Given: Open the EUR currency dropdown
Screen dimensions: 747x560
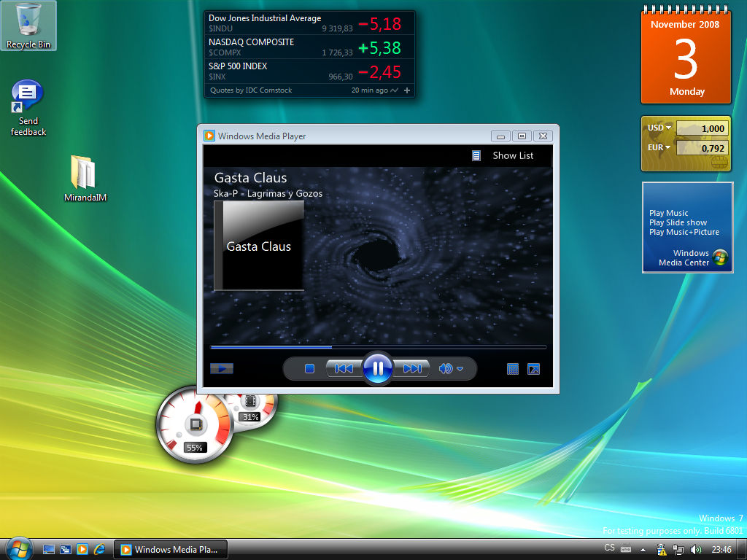Looking at the screenshot, I should [x=659, y=147].
